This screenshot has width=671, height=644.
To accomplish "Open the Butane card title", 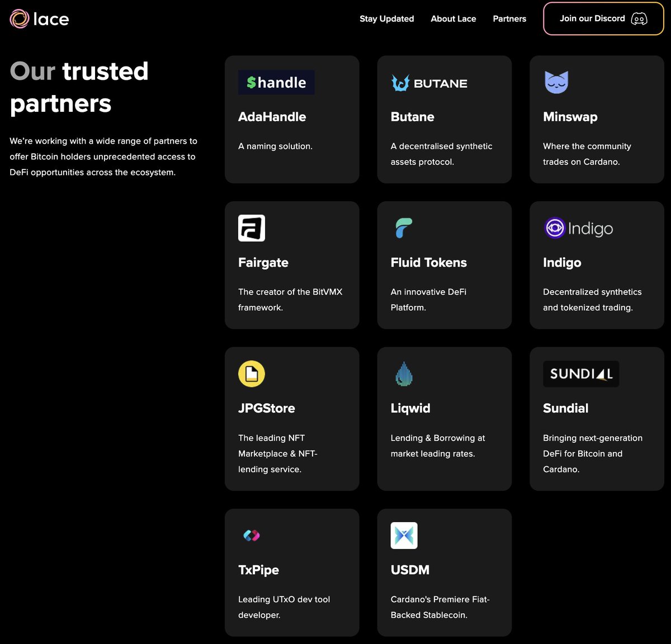I will (x=413, y=117).
